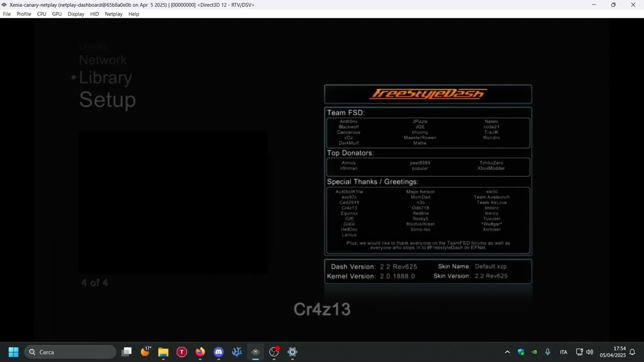Click donator name peet8989
Image resolution: width=644 pixels, height=362 pixels.
click(x=420, y=163)
